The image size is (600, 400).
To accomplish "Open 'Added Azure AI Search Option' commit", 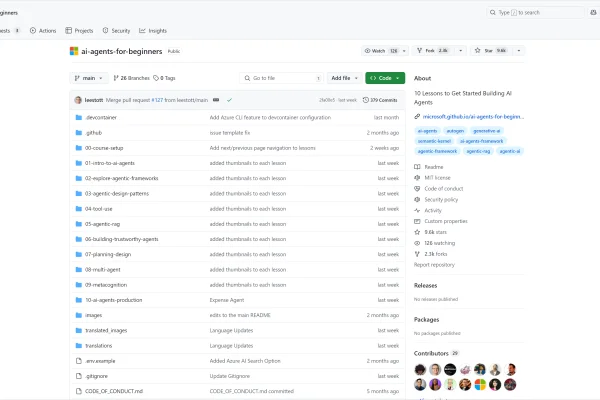I will (245, 361).
